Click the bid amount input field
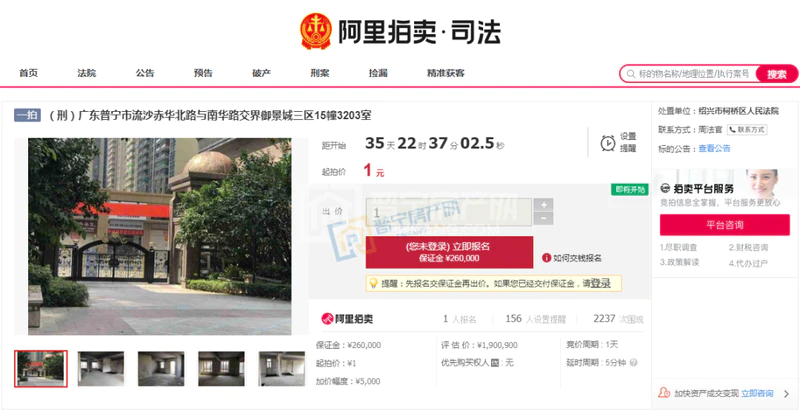 pos(449,212)
